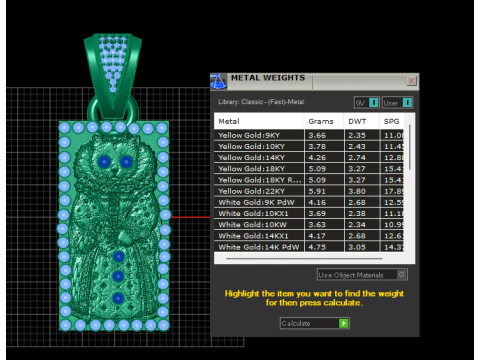480x360 pixels.
Task: Click the top blue button gem on coat
Action: pos(119,257)
